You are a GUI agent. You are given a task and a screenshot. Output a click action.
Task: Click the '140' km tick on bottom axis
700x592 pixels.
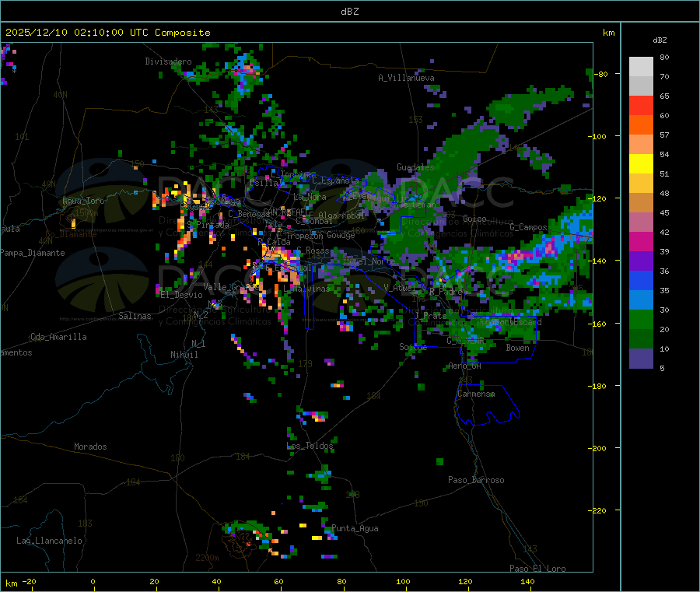click(527, 581)
